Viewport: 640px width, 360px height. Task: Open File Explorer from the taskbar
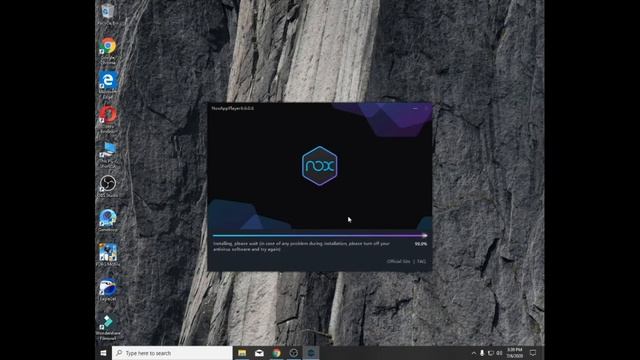click(x=242, y=353)
